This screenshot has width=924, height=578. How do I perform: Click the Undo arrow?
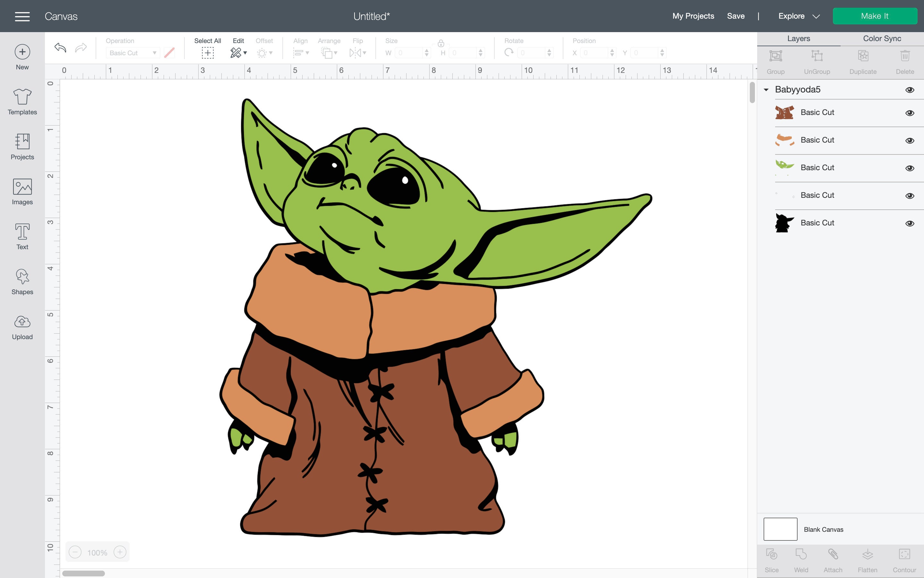60,48
